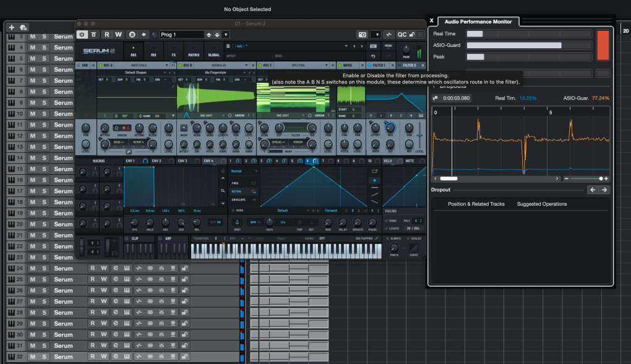The image size is (631, 364).
Task: Click the Add Track plus icon
Action: click(11, 27)
